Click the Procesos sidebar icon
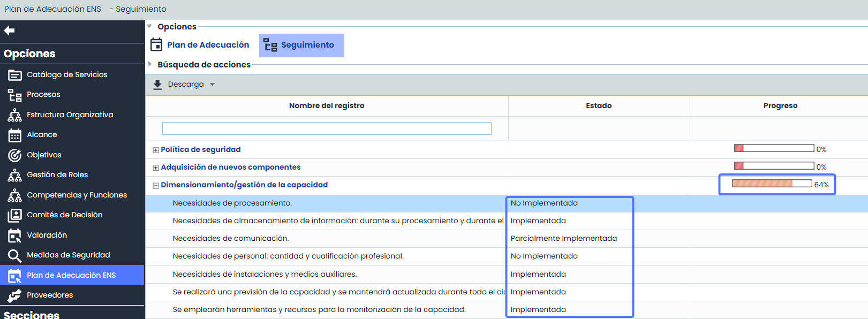This screenshot has width=868, height=319. pos(14,95)
